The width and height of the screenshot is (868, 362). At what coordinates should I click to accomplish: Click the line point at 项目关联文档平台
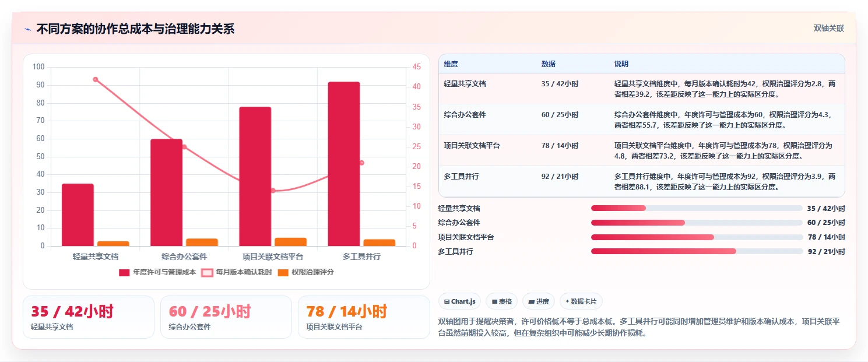click(x=273, y=191)
